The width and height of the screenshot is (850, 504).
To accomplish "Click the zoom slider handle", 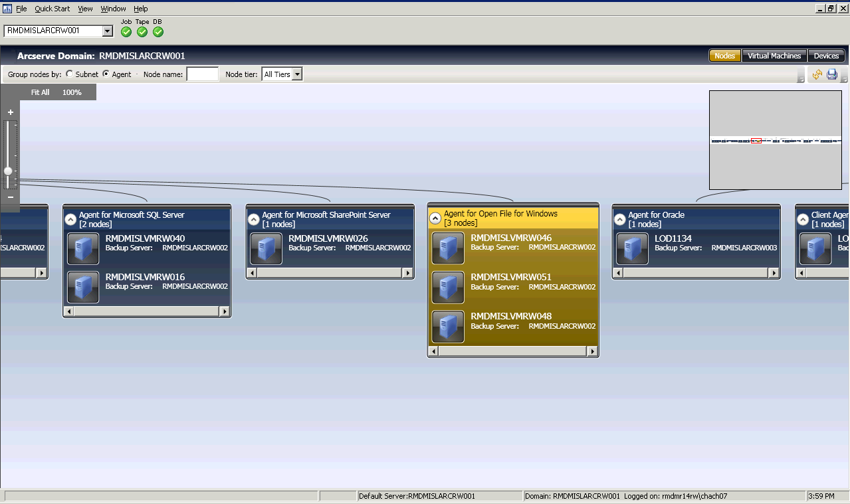I will pyautogui.click(x=8, y=171).
